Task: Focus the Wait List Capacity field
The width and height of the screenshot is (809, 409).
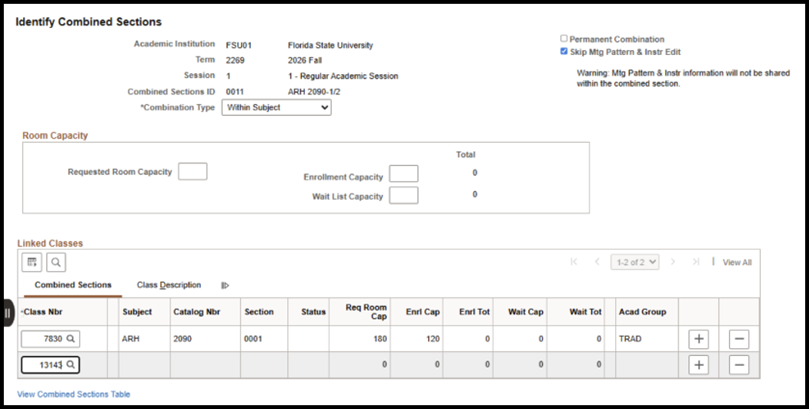Action: click(403, 195)
